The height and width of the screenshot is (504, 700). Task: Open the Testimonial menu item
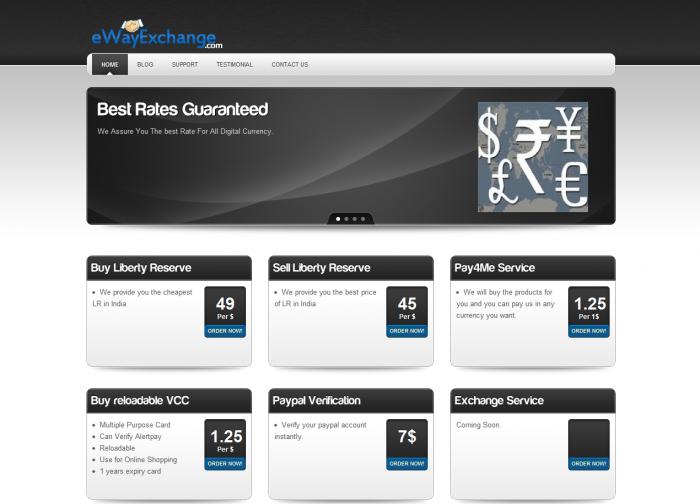(234, 65)
